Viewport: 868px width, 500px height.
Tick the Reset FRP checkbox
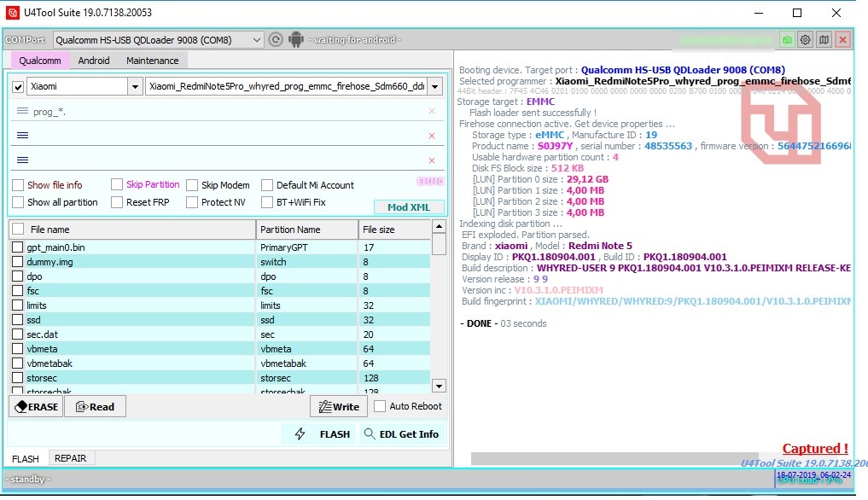point(116,202)
